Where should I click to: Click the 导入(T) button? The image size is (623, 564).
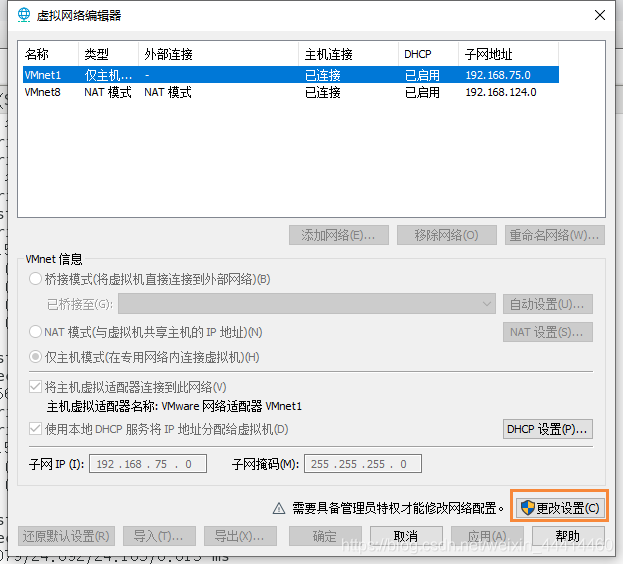point(159,536)
